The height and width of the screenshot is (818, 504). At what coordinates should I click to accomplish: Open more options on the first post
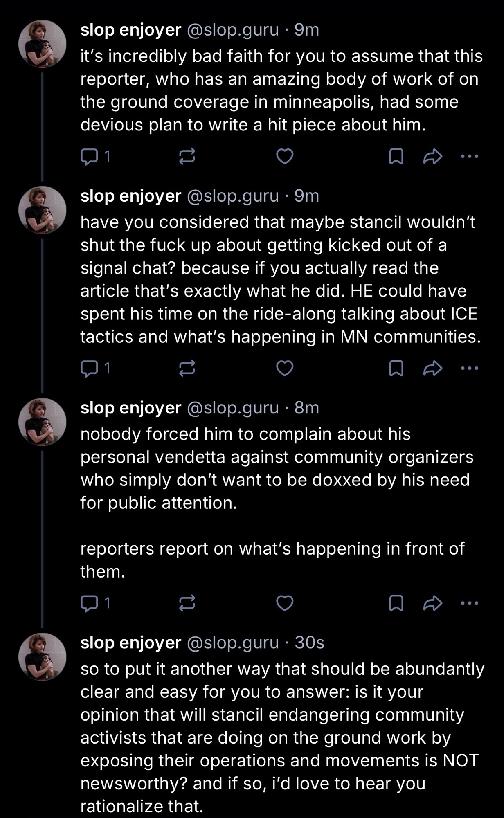(x=469, y=156)
